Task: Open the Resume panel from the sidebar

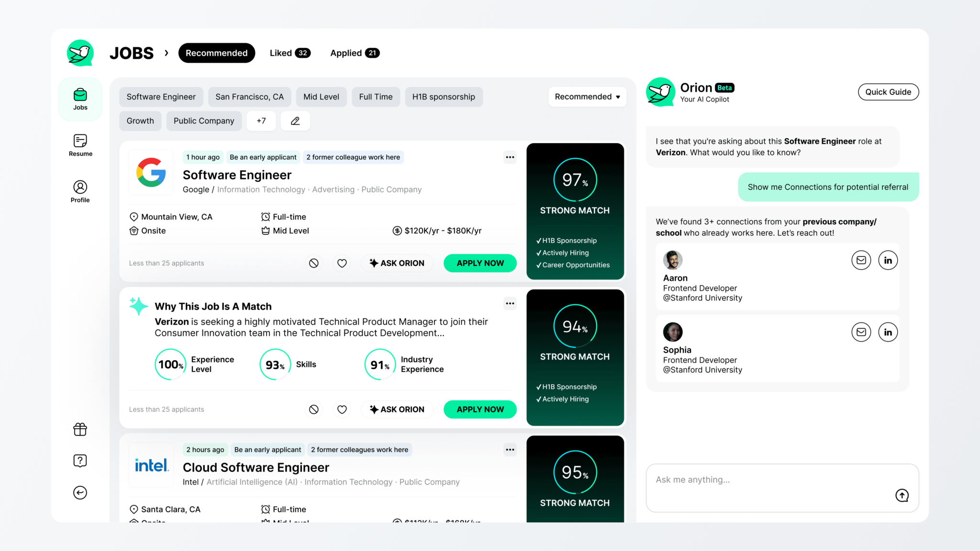Action: click(80, 145)
